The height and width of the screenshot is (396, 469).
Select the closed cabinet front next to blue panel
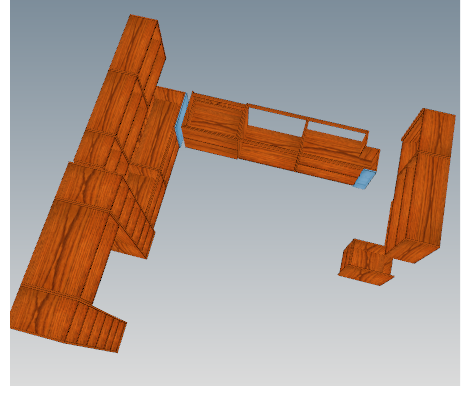click(x=214, y=117)
